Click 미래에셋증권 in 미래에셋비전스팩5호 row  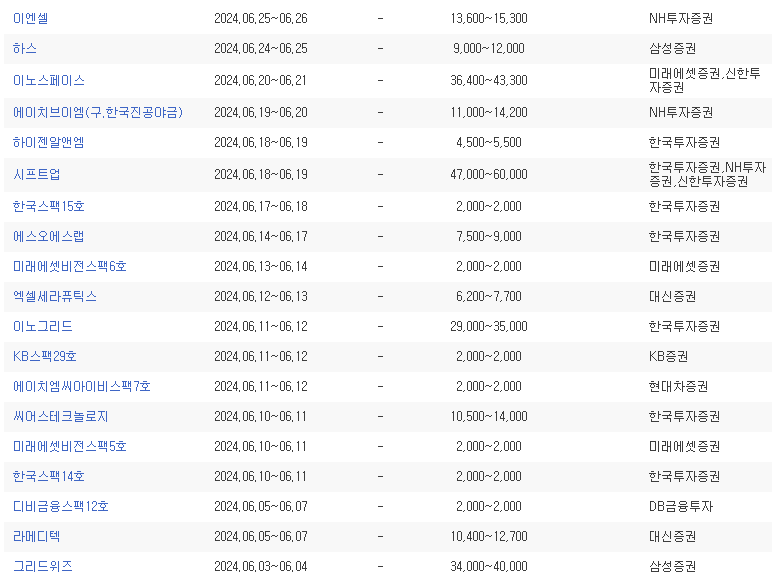pos(684,447)
